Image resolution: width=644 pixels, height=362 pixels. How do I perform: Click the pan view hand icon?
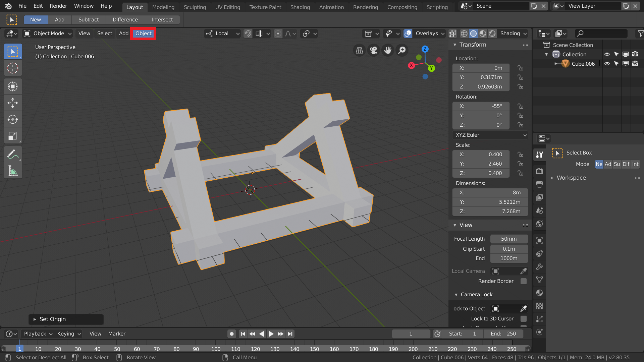pos(388,50)
